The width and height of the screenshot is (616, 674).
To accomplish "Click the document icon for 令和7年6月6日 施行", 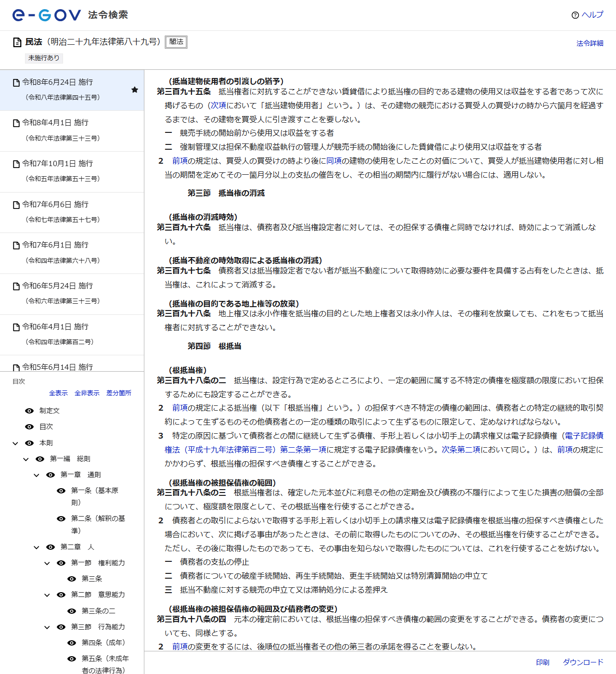I will point(16,205).
